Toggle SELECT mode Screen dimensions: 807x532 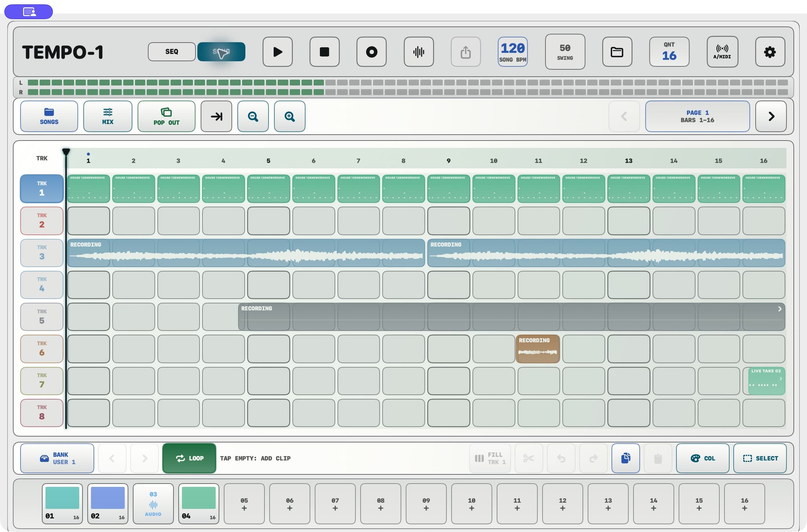click(760, 458)
